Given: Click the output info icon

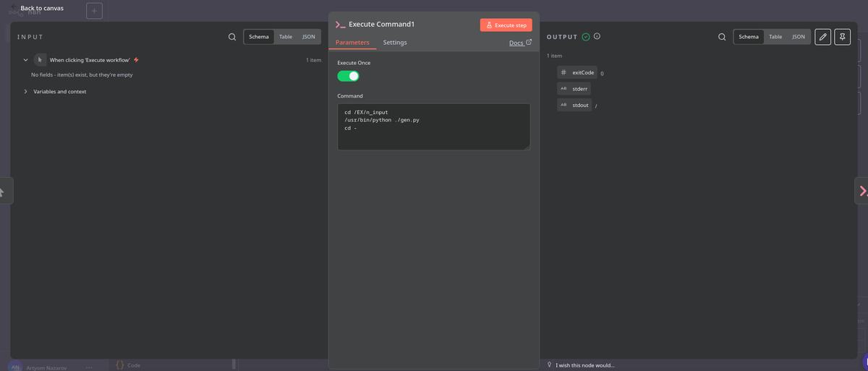Looking at the screenshot, I should point(597,37).
